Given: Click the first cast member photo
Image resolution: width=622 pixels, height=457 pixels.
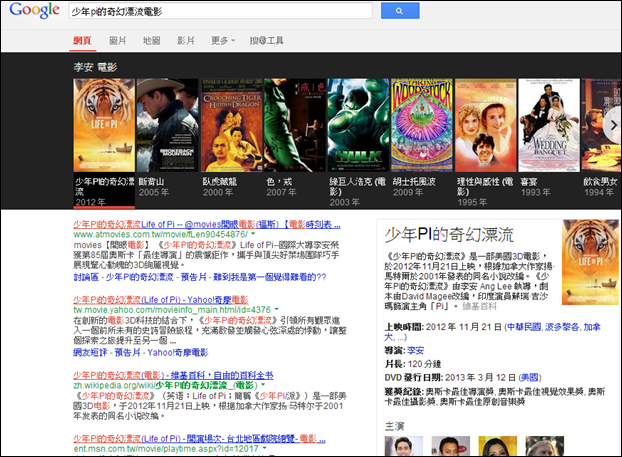Looking at the screenshot, I should click(403, 446).
